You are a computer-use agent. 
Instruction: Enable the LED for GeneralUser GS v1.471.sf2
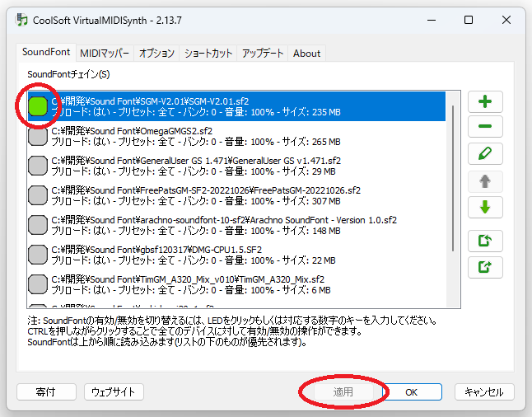38,166
